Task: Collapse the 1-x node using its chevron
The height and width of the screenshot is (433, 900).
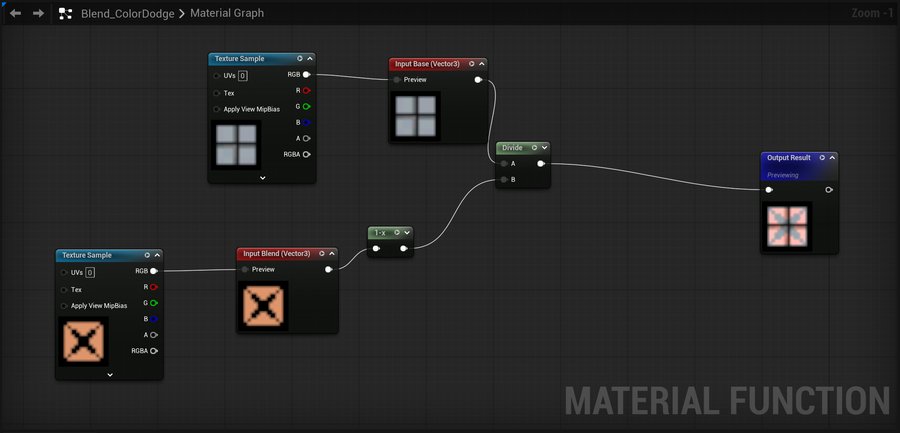Action: coord(405,233)
